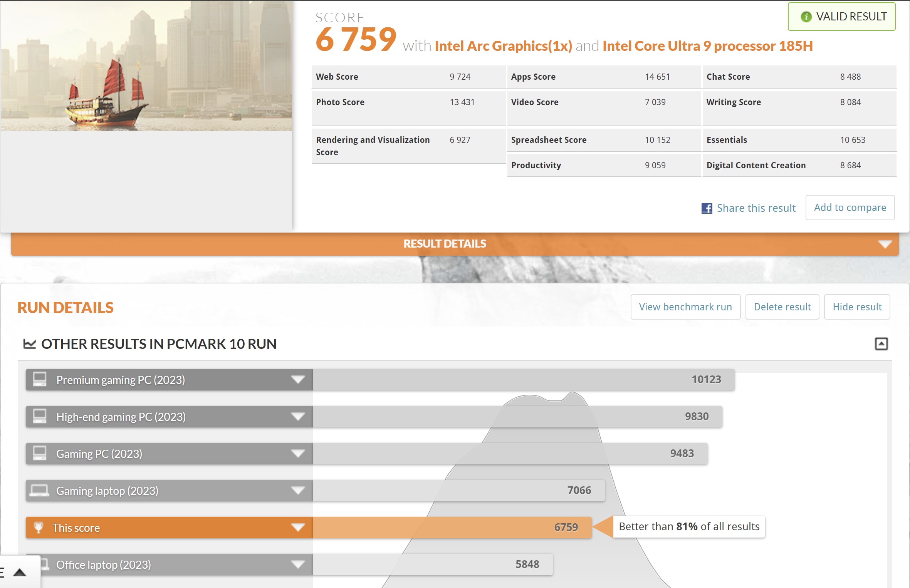This screenshot has width=910, height=588.
Task: Expand the Premium gaming PC (2023) row
Action: pyautogui.click(x=298, y=380)
